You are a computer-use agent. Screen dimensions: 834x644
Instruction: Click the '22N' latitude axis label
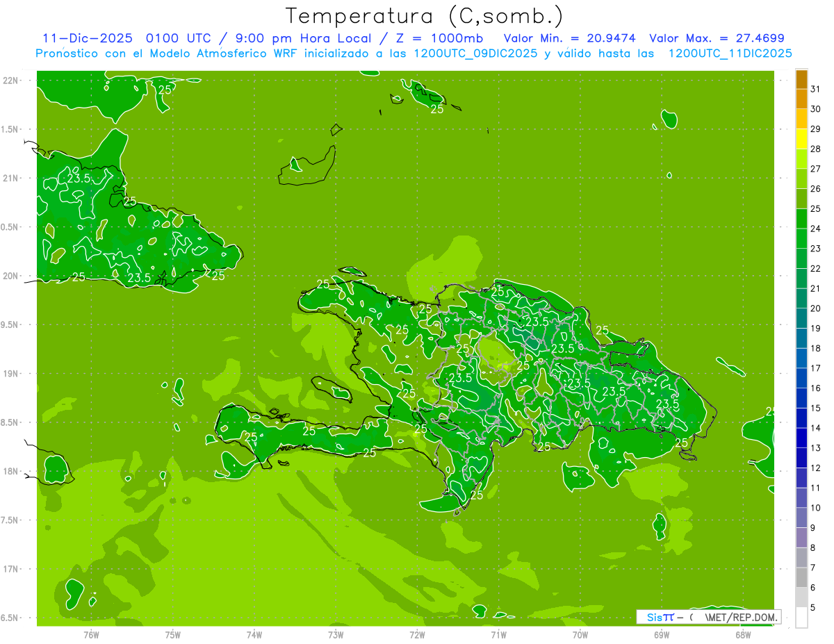click(10, 81)
